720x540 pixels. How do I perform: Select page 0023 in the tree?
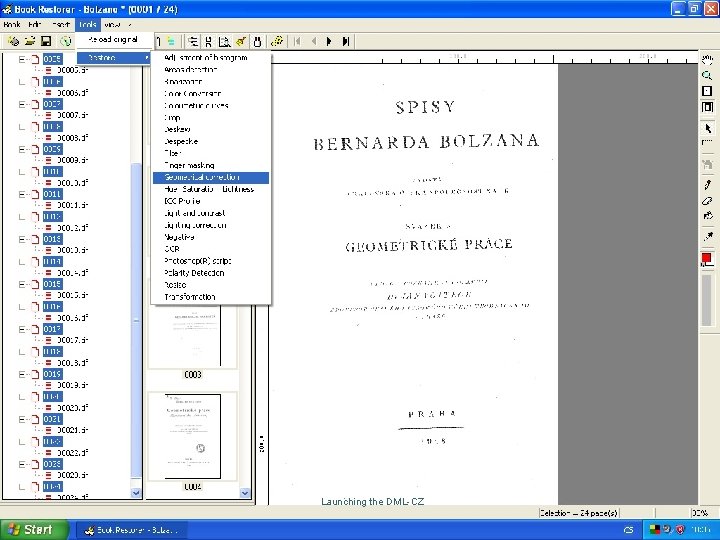tap(52, 464)
